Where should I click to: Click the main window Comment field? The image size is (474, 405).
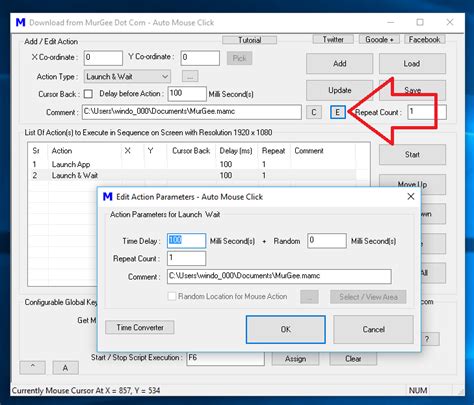click(192, 112)
